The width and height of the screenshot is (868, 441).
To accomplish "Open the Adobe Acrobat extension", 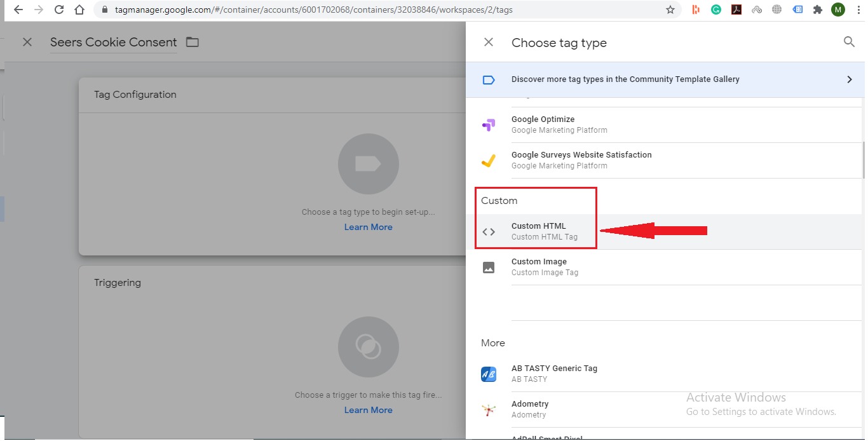I will pos(736,10).
